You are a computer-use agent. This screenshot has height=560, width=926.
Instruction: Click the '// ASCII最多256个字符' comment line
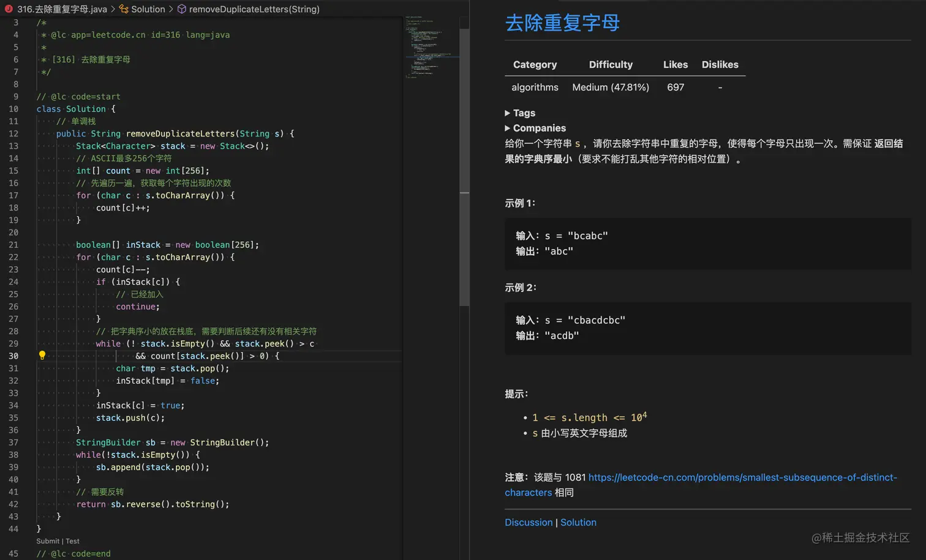point(124,159)
